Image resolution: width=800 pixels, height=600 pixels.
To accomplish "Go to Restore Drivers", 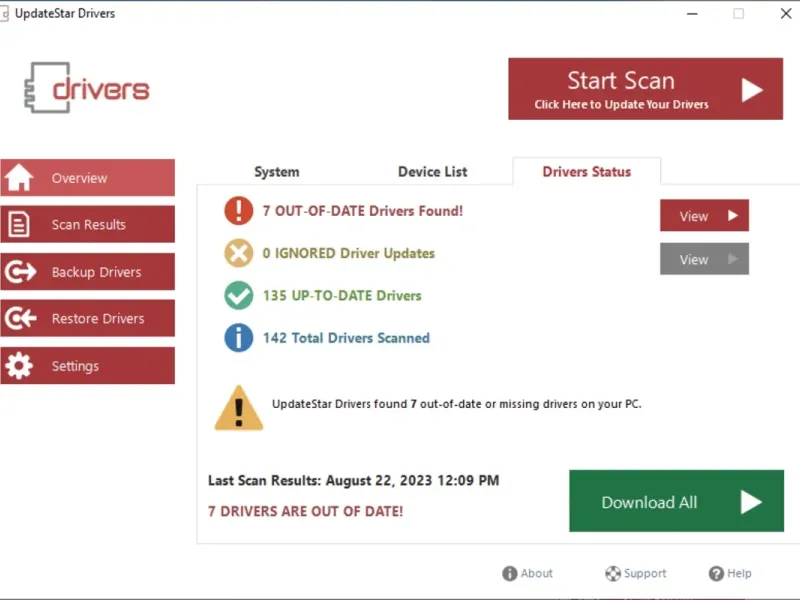I will (x=88, y=318).
